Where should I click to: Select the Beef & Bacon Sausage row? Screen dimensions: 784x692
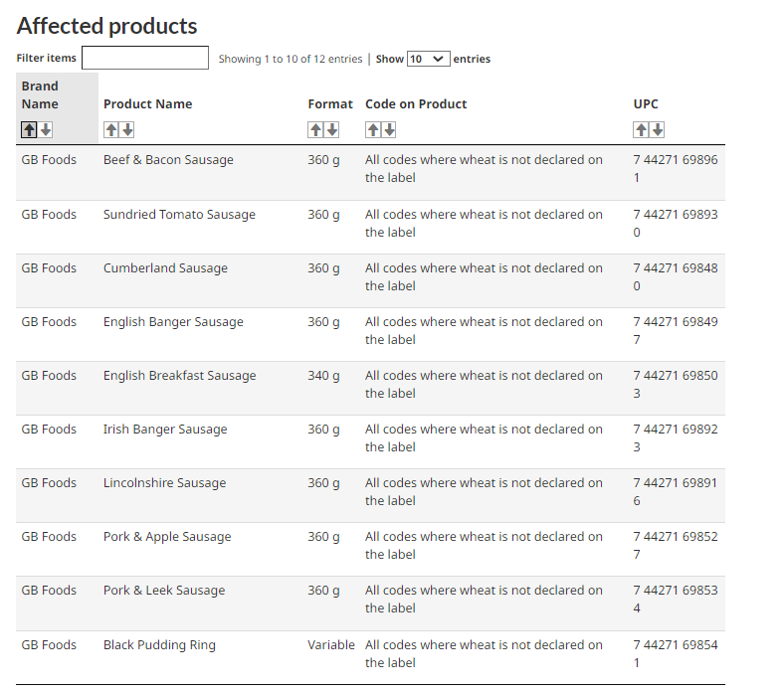coord(168,160)
